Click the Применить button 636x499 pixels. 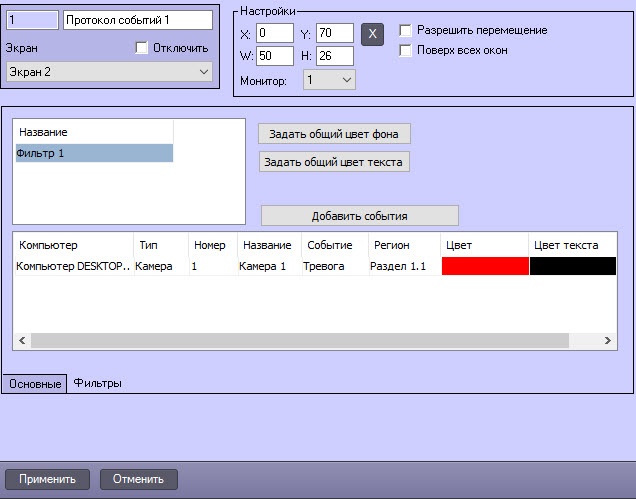47,479
